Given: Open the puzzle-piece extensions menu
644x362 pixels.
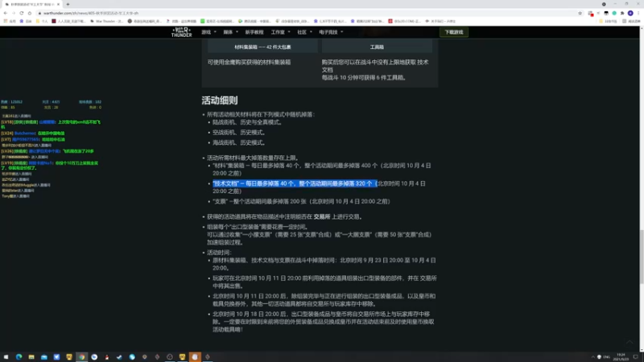Looking at the screenshot, I should pos(622,13).
